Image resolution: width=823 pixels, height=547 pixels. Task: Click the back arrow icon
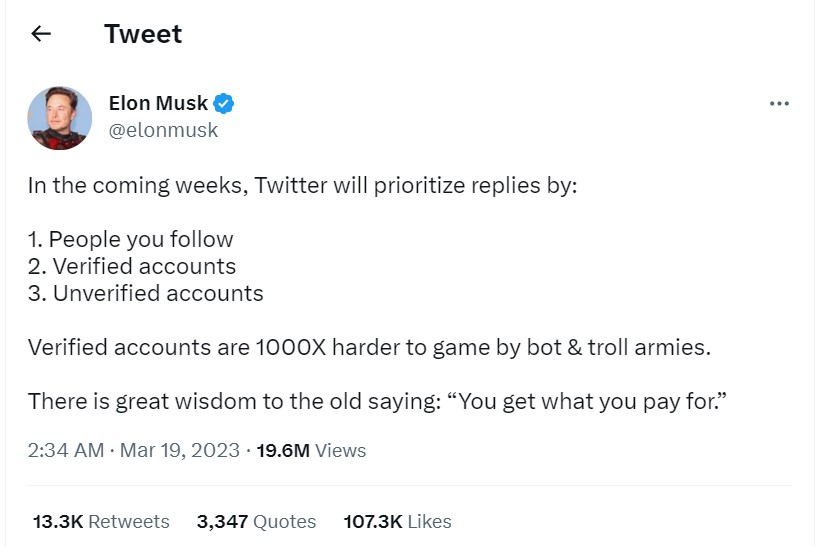tap(41, 34)
